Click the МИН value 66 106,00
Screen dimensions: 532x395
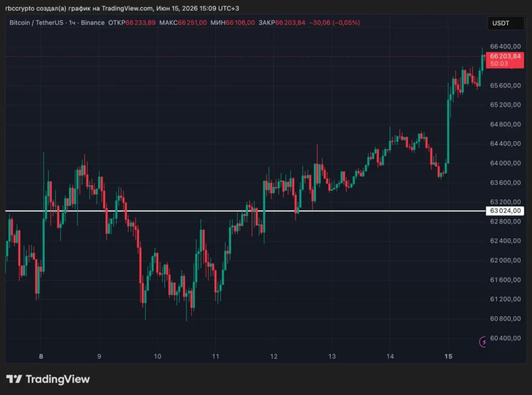tap(240, 23)
